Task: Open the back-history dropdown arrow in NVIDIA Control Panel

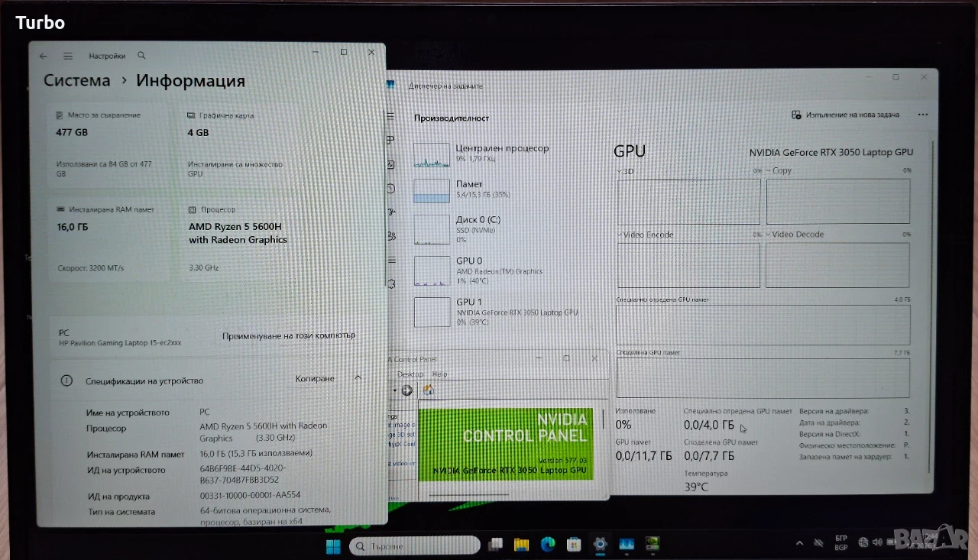Action: pyautogui.click(x=395, y=390)
